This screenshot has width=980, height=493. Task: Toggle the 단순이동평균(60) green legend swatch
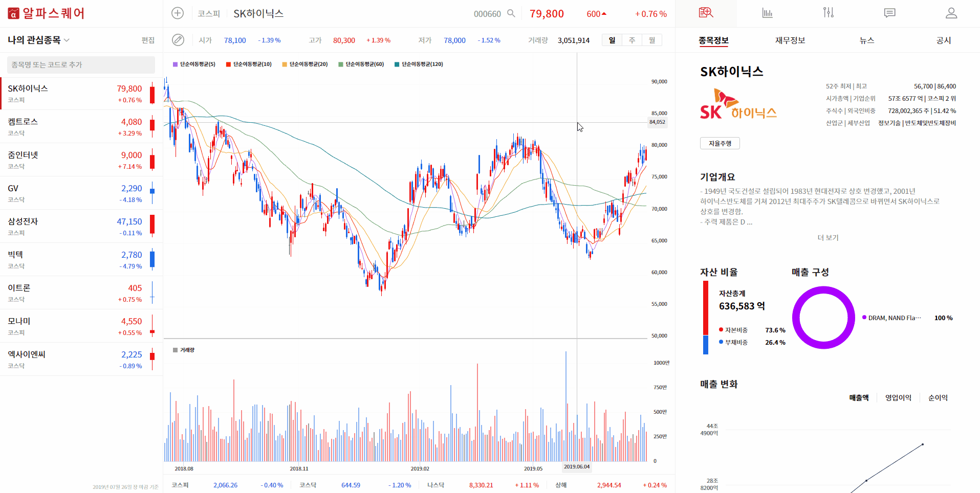pos(341,64)
